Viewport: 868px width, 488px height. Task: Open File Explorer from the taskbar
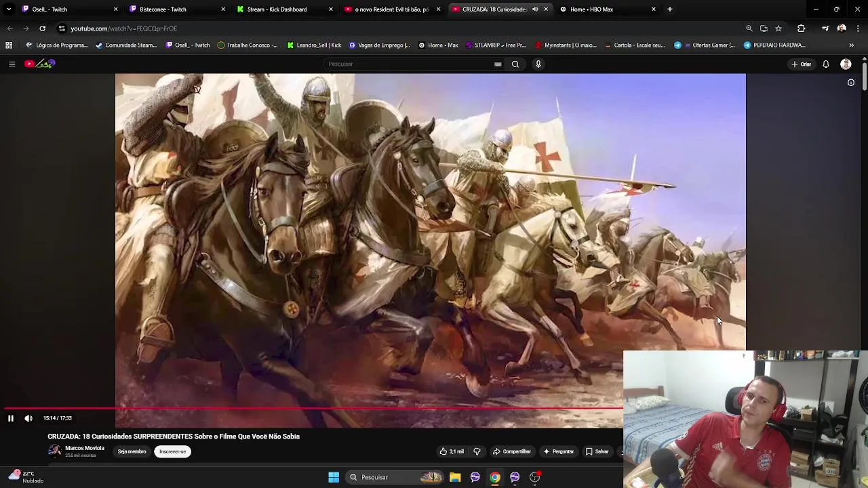[455, 477]
